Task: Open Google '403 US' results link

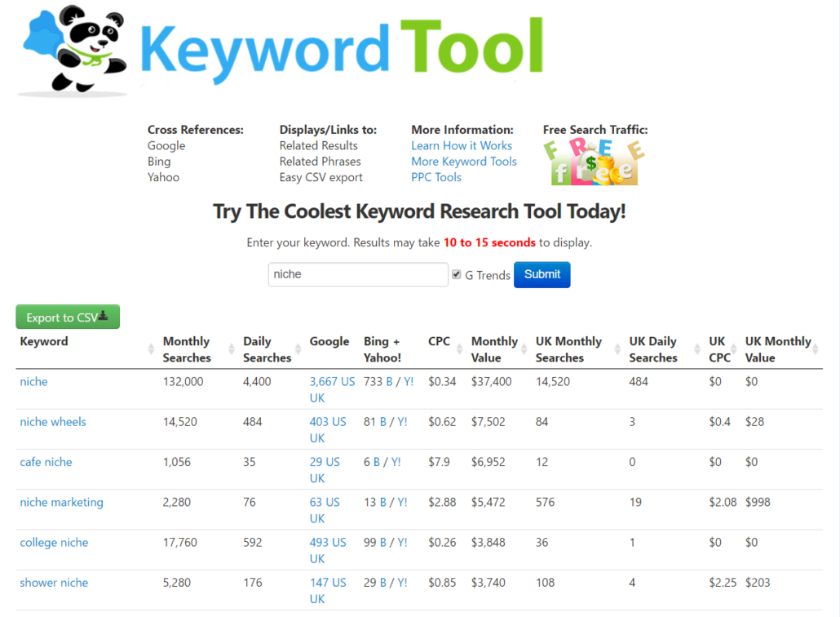Action: tap(328, 422)
